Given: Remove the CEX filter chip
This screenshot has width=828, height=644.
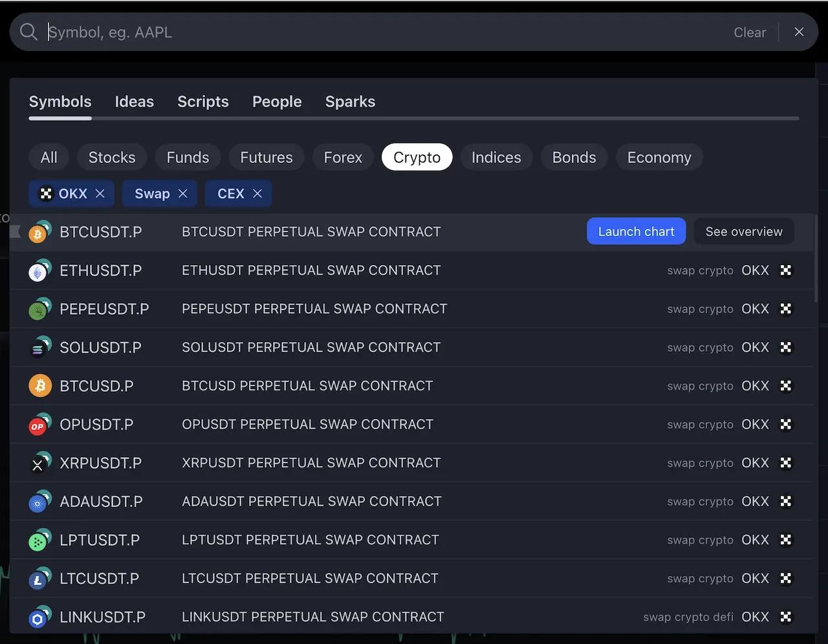Looking at the screenshot, I should [x=257, y=193].
